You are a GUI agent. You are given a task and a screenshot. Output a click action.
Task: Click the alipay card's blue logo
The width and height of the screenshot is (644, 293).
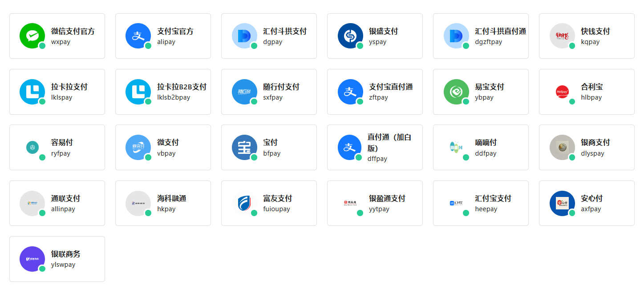tap(138, 36)
